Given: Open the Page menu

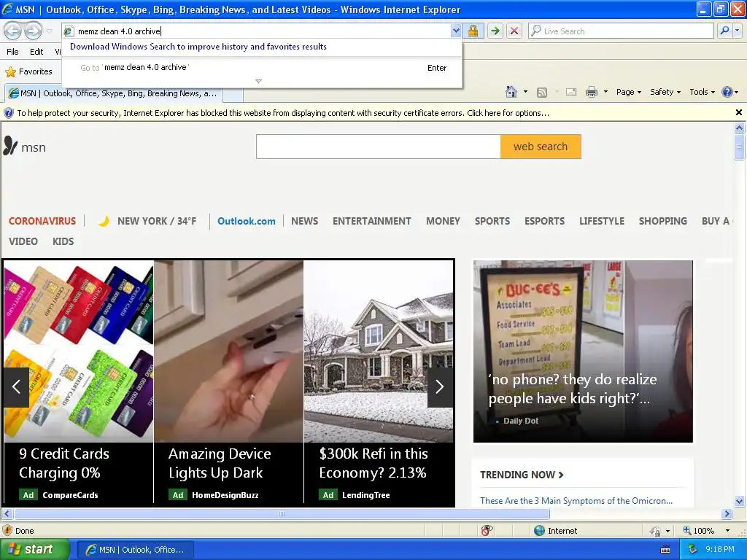Looking at the screenshot, I should click(628, 92).
